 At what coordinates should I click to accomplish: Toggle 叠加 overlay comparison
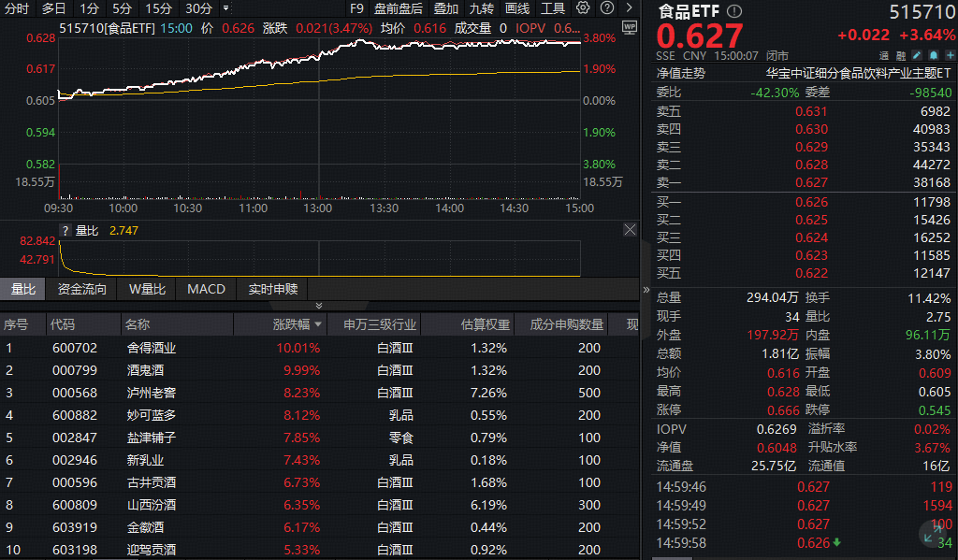(x=446, y=8)
